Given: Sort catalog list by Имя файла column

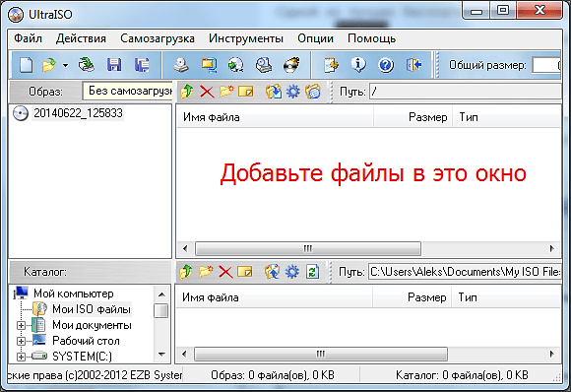Looking at the screenshot, I should click(x=275, y=297).
